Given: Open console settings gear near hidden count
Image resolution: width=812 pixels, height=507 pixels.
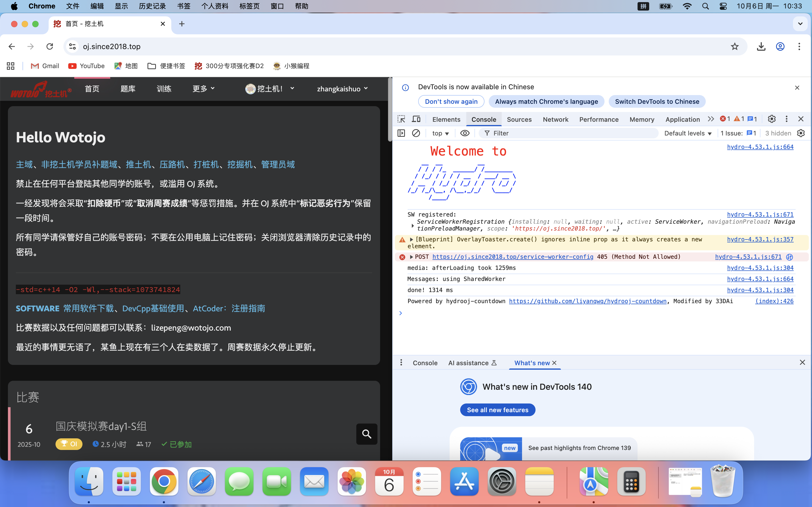Looking at the screenshot, I should click(x=801, y=133).
